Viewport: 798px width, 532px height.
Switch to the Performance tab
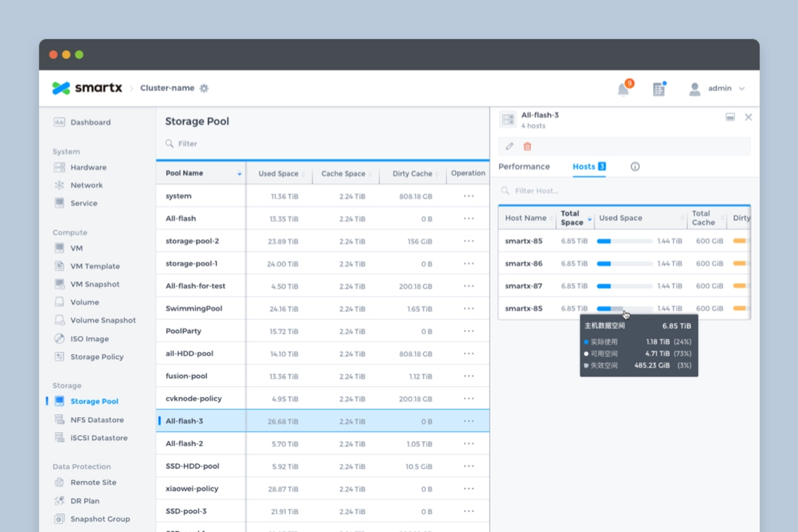[x=524, y=167]
